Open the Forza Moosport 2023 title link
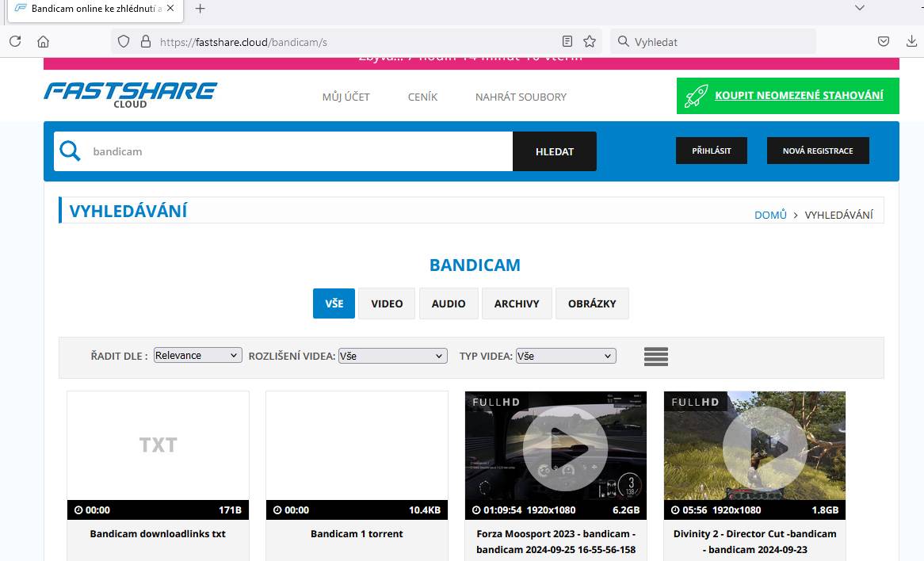 pos(556,541)
